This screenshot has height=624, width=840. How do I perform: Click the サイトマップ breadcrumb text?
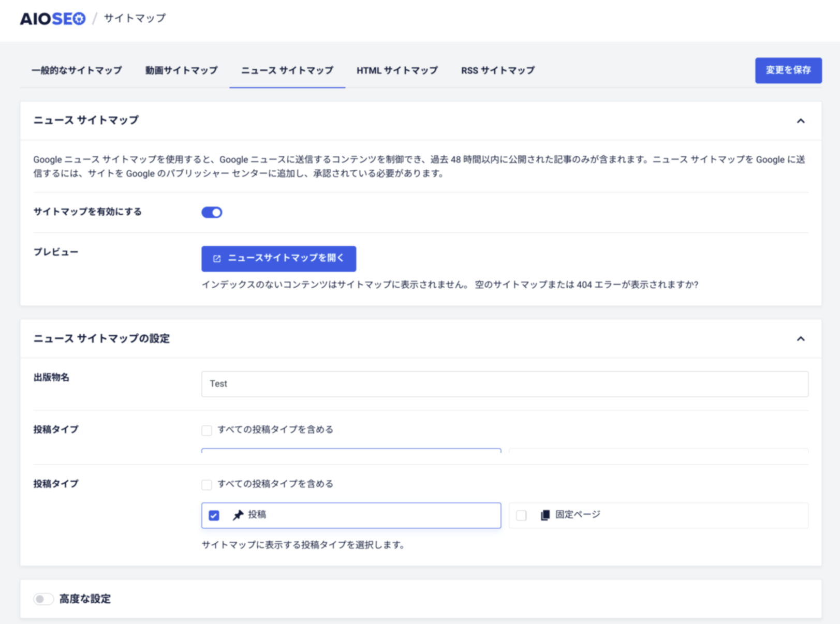coord(135,19)
